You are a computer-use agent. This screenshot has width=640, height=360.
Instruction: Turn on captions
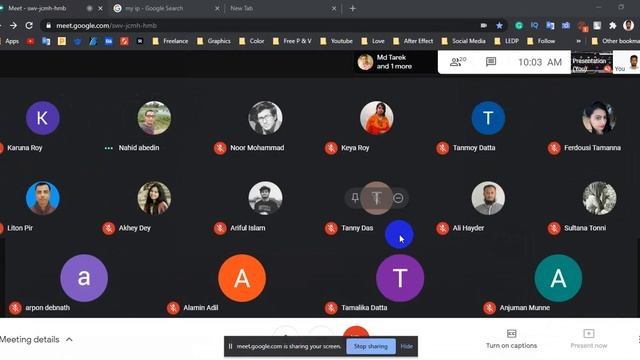511,340
